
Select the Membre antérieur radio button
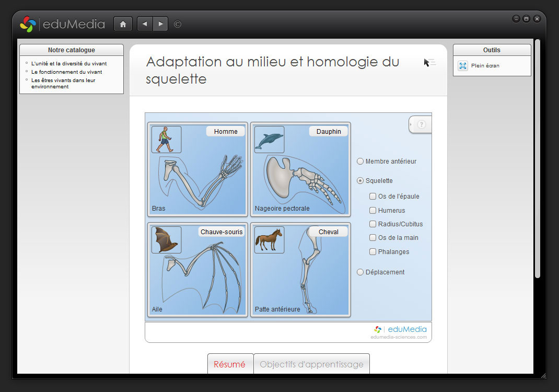coord(360,162)
